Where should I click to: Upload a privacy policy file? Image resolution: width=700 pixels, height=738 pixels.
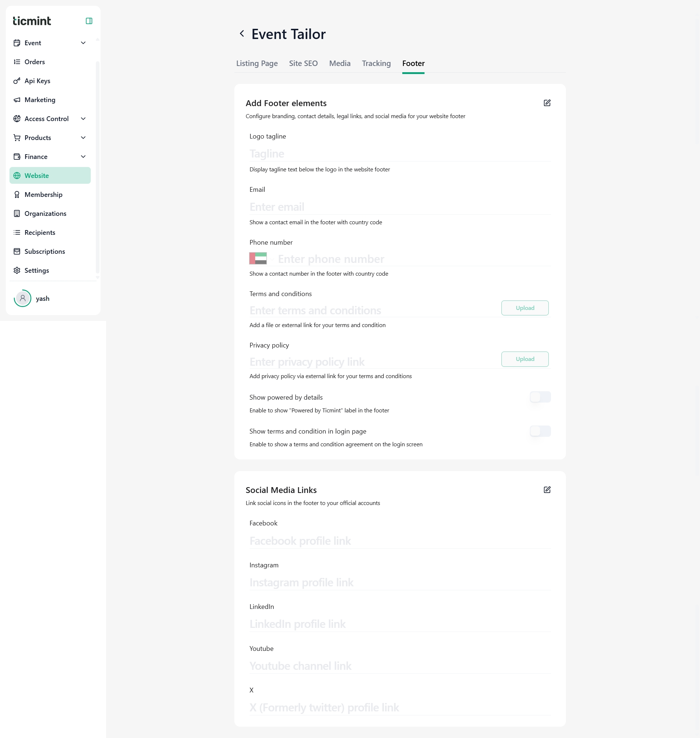pyautogui.click(x=525, y=359)
